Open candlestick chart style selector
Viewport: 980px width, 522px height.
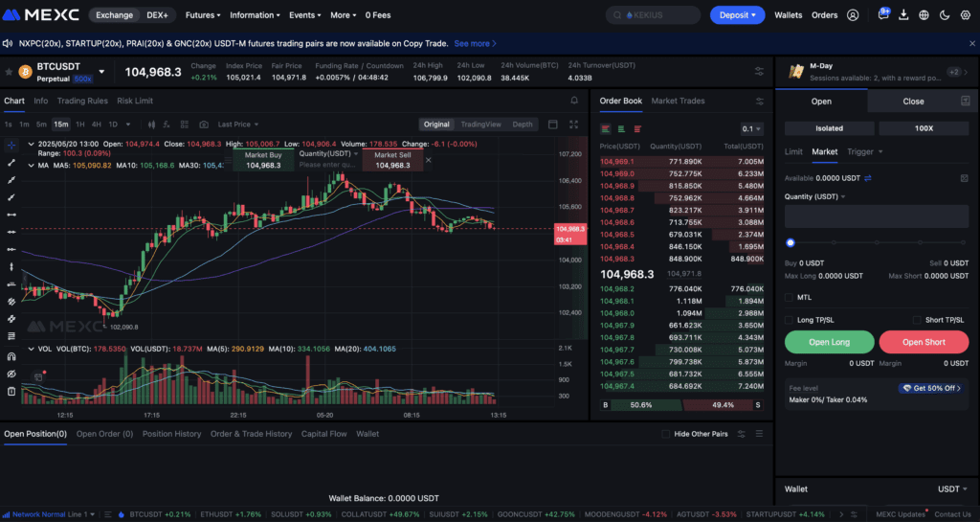(151, 125)
